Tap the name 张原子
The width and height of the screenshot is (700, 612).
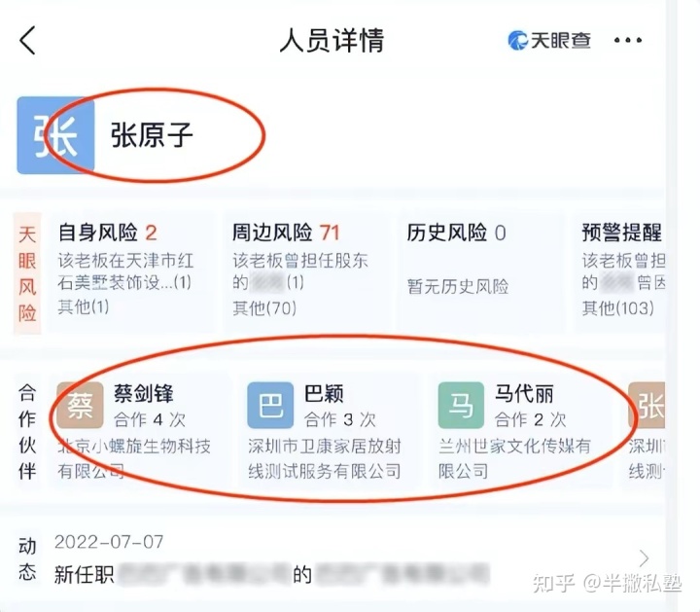(x=152, y=135)
